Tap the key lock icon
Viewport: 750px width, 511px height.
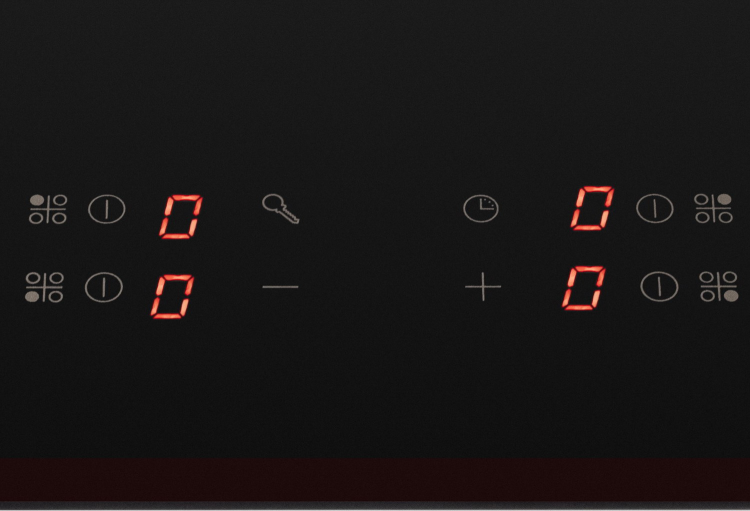pyautogui.click(x=280, y=209)
